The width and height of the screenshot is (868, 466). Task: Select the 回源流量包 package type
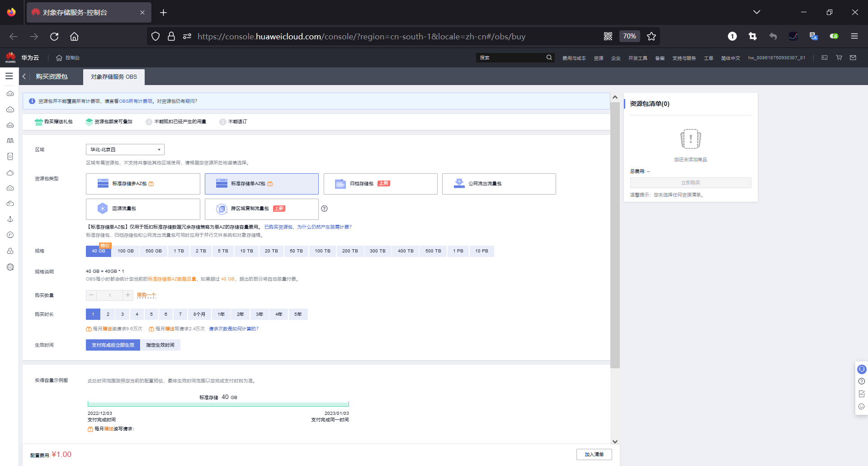(x=143, y=209)
